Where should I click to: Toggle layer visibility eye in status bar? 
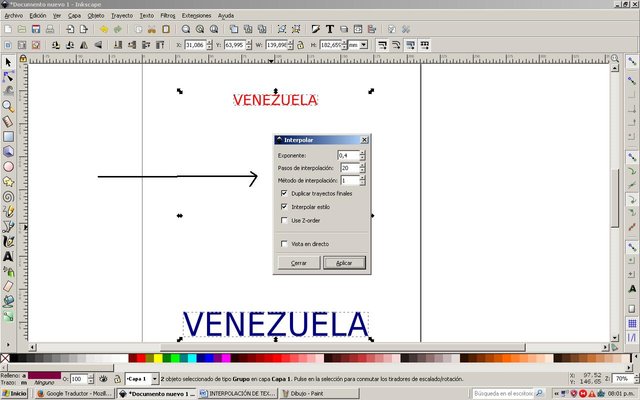(103, 379)
